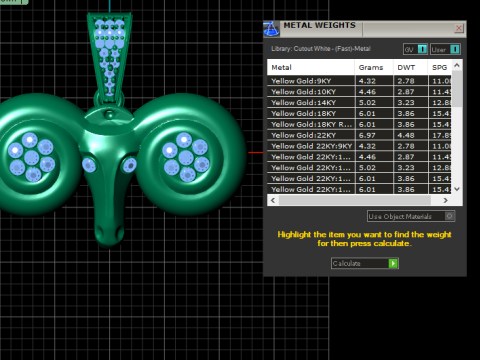The image size is (480, 360).
Task: Select the Yellow Gold 22KY:9KY row
Action: click(359, 146)
